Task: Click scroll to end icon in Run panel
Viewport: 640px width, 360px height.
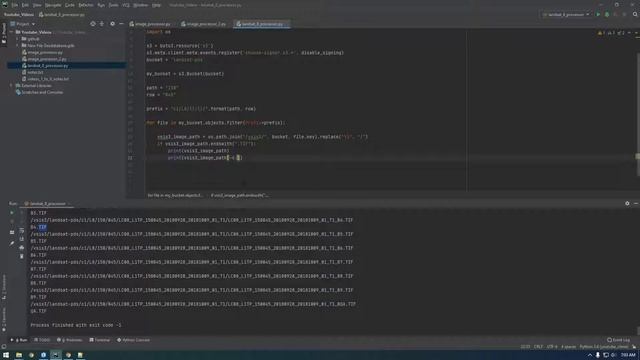Action: coord(22,239)
